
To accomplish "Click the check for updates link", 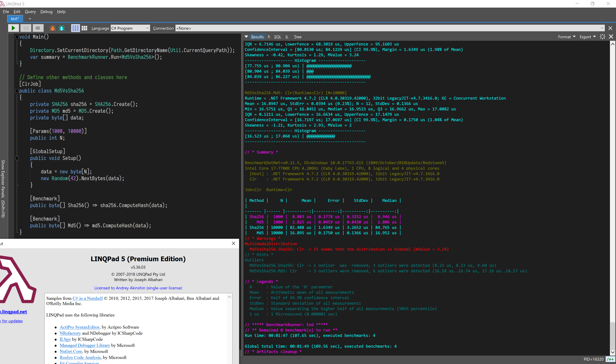I will pos(11,321).
